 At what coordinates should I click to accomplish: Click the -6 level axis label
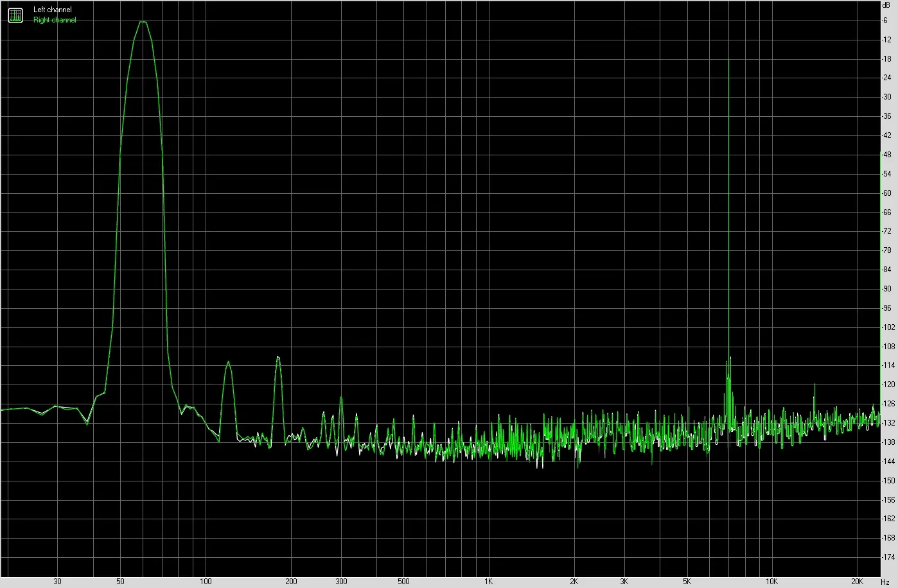tap(885, 21)
